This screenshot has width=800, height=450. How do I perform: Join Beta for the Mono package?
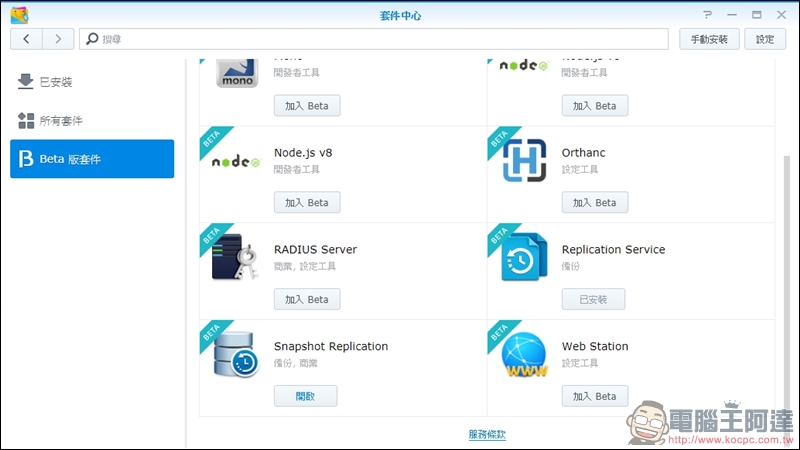tap(307, 106)
